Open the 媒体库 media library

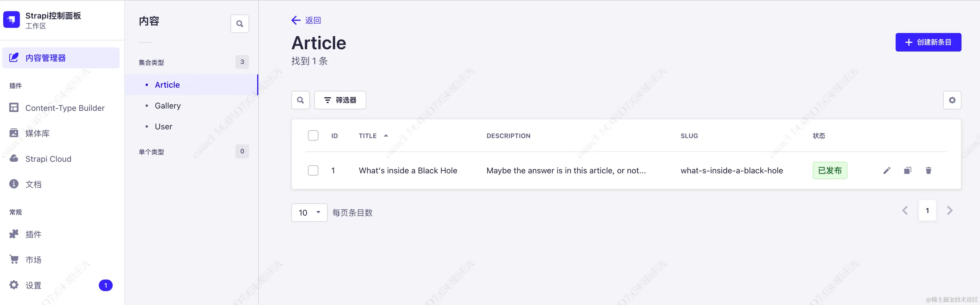coord(37,133)
